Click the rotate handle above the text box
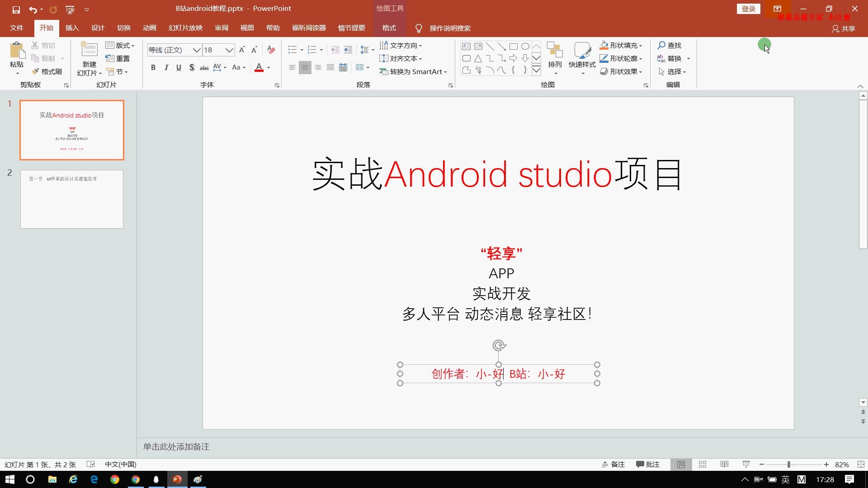This screenshot has width=868, height=488. point(499,346)
